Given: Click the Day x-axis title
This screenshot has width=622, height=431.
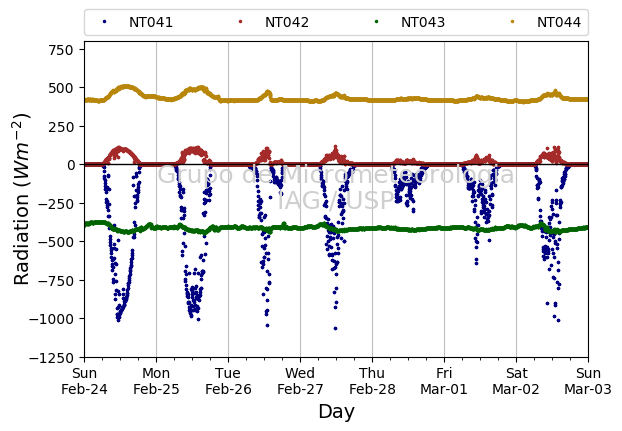Looking at the screenshot, I should click(336, 412).
